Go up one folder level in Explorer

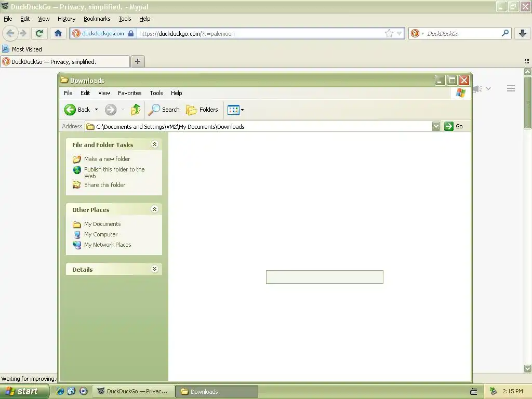(136, 110)
